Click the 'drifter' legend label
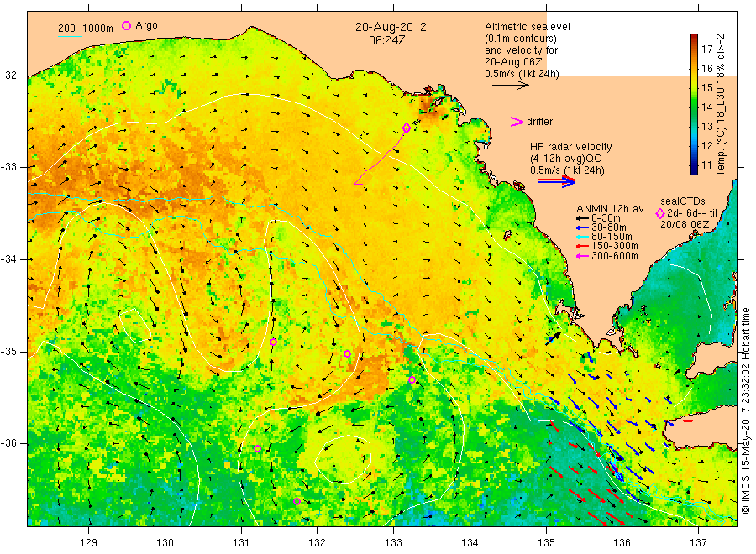The height and width of the screenshot is (554, 756). point(540,122)
